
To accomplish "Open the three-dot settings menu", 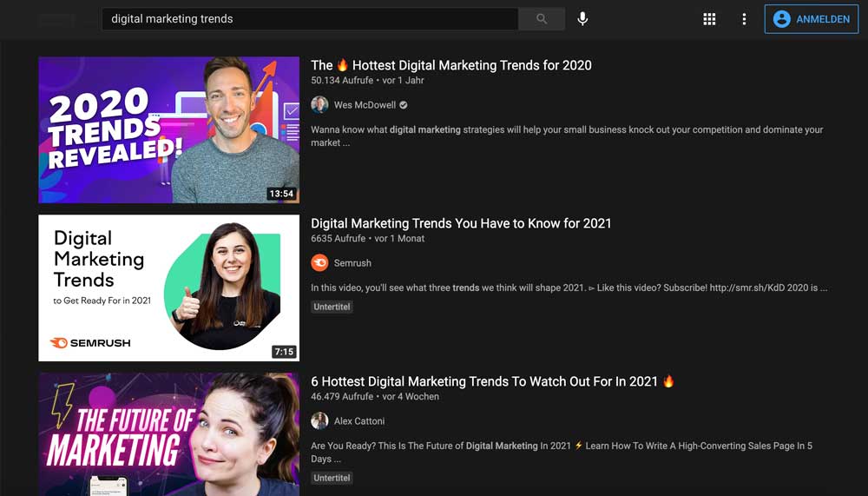I will pos(744,19).
